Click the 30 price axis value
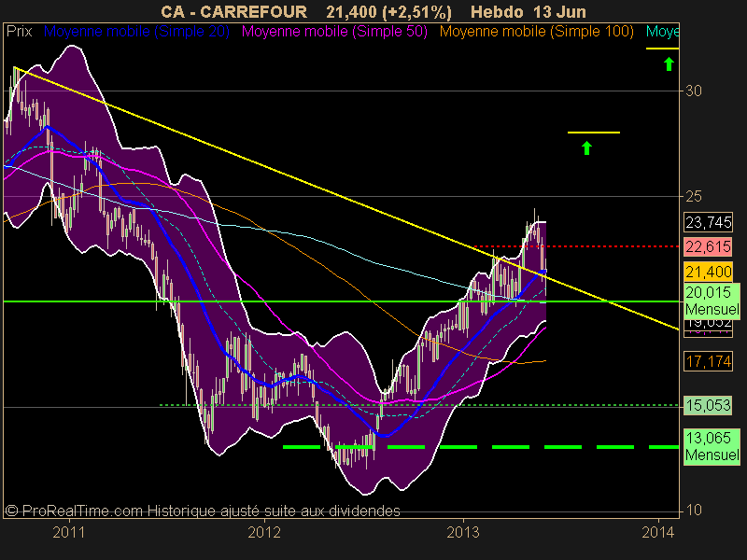Viewport: 747px width, 560px height. tap(694, 91)
